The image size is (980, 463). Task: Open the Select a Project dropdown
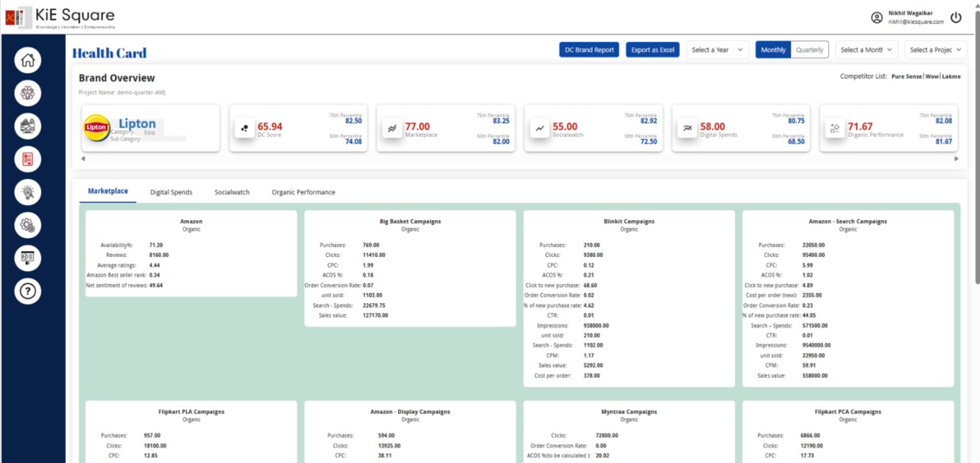pyautogui.click(x=935, y=49)
